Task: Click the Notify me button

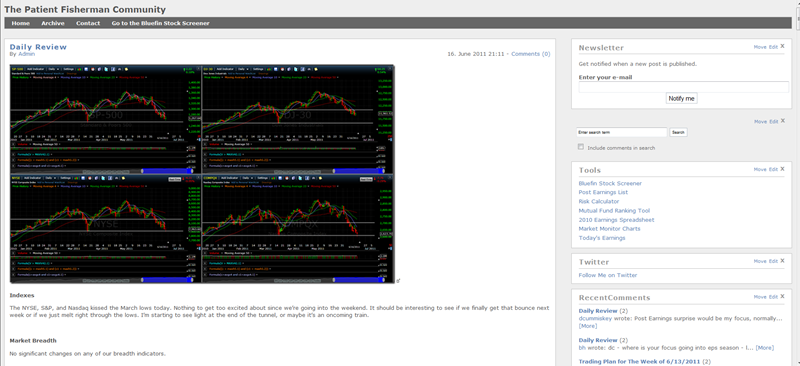Action: (x=681, y=99)
